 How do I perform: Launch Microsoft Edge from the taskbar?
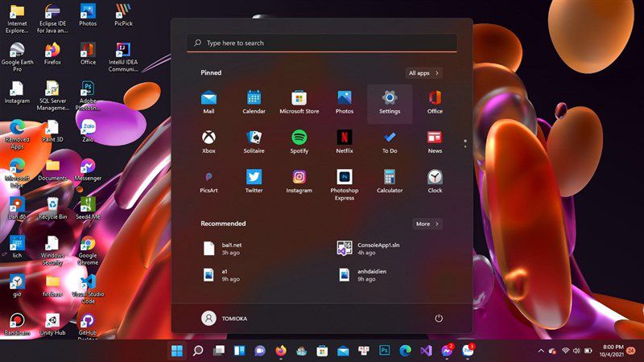click(406, 351)
